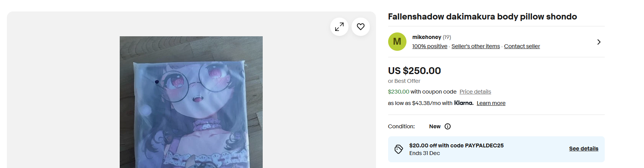This screenshot has height=168, width=644.
Task: Open Price details link
Action: 475,92
